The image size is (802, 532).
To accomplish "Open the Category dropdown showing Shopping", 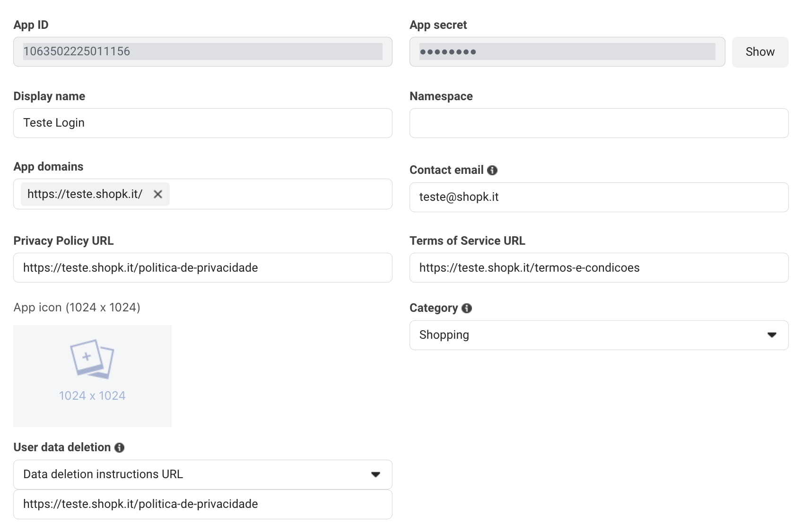I will [x=598, y=335].
